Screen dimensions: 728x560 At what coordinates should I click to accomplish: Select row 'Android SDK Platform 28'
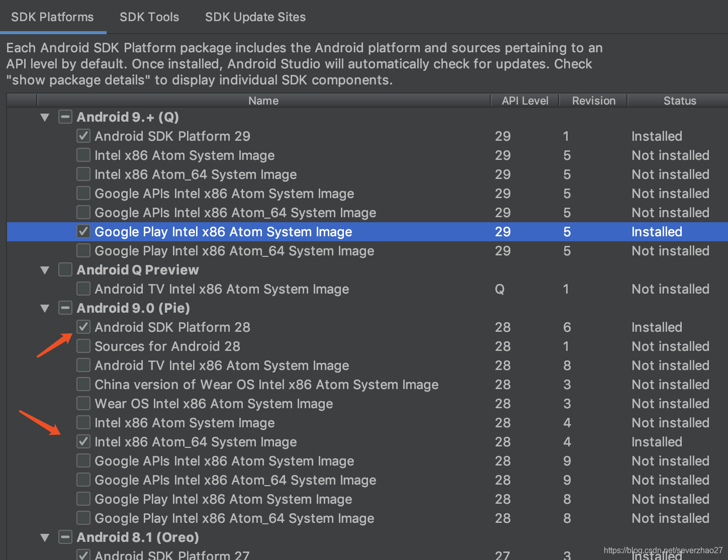pos(368,327)
